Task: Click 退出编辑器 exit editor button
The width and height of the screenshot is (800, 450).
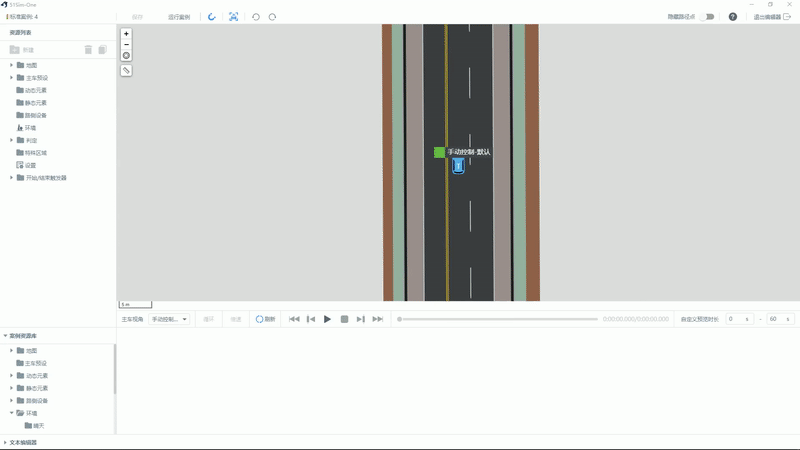Action: (x=772, y=17)
